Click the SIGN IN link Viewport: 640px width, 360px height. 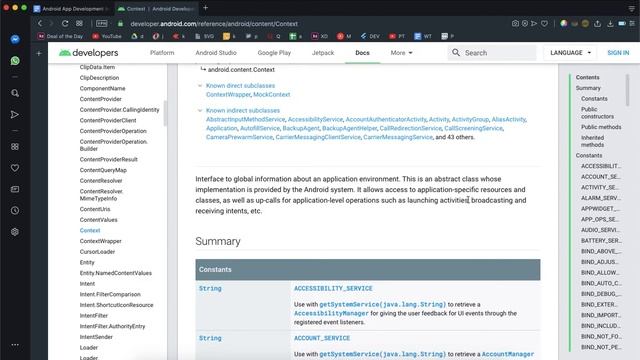[618, 53]
